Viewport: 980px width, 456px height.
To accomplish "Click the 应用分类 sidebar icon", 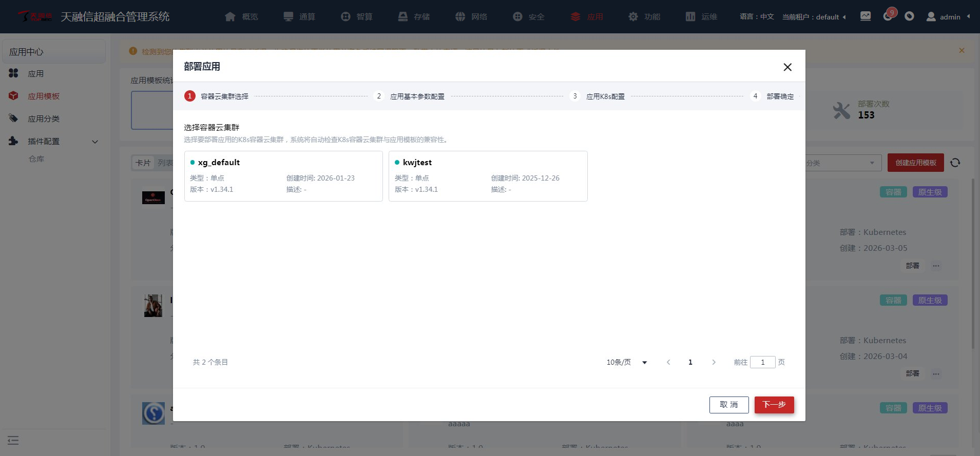I will click(x=13, y=118).
